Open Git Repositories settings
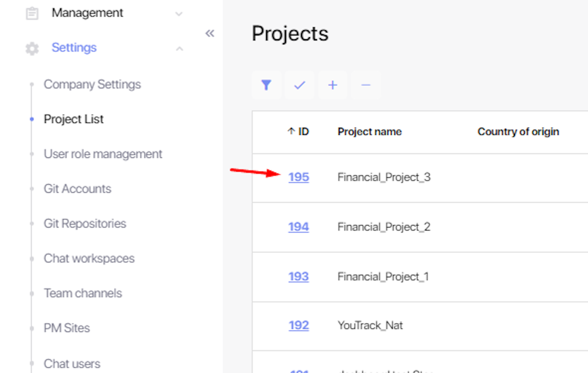This screenshot has width=588, height=373. tap(85, 224)
